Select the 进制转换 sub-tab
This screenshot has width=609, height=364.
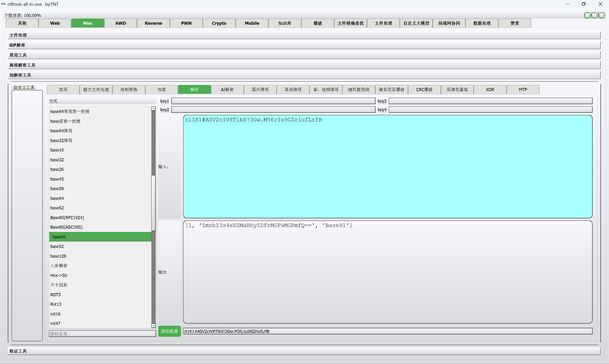[x=129, y=89]
